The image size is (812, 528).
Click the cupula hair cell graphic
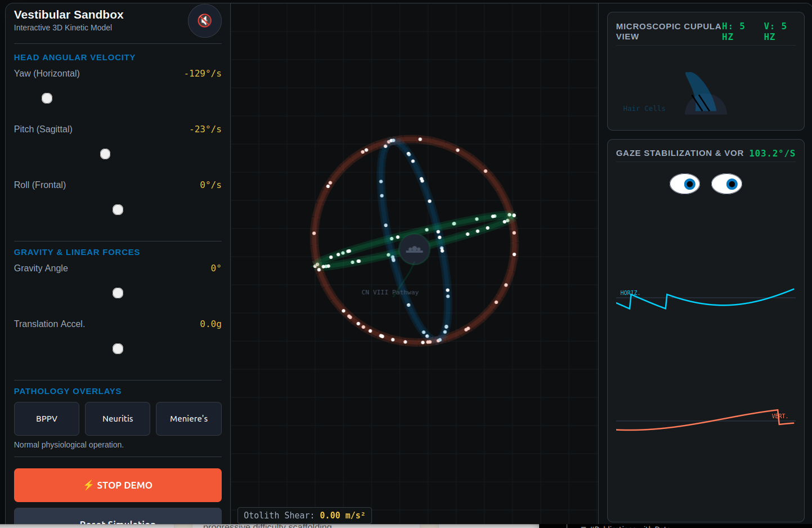[x=705, y=93]
